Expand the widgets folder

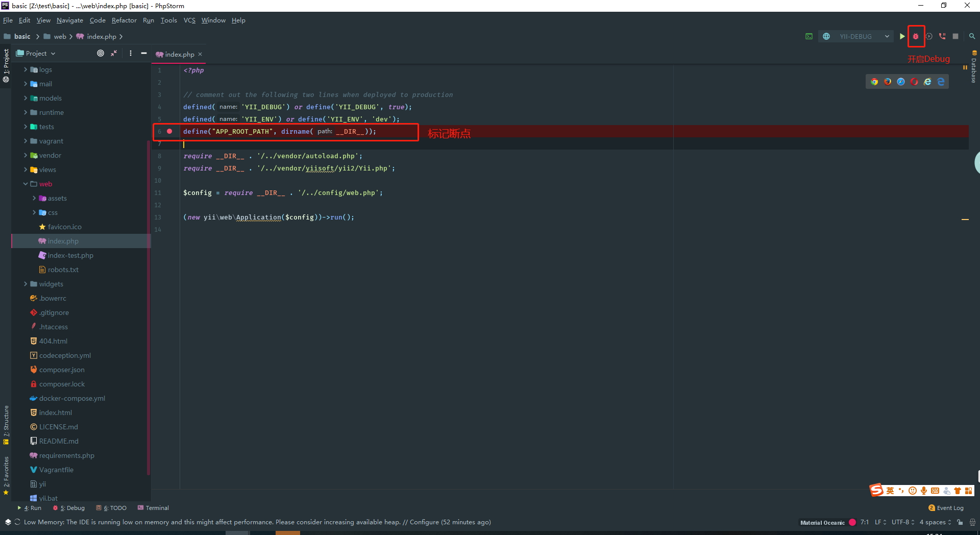[x=26, y=284]
